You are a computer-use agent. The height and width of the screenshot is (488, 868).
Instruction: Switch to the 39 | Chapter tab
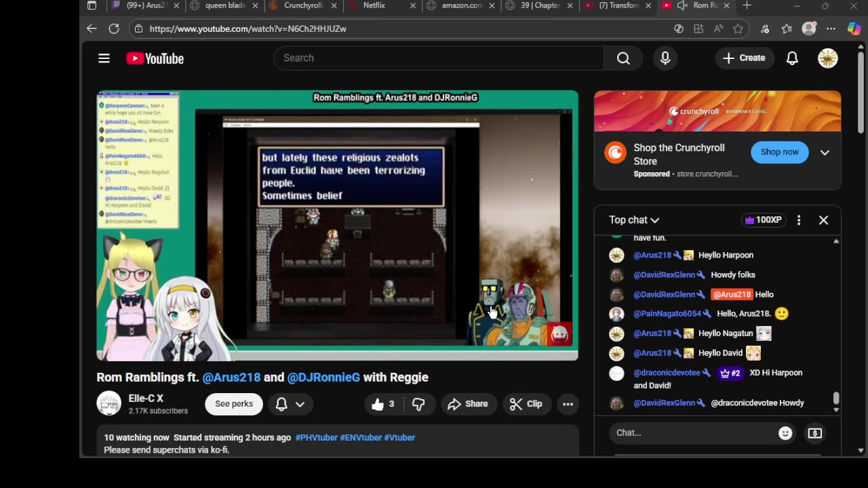point(540,5)
